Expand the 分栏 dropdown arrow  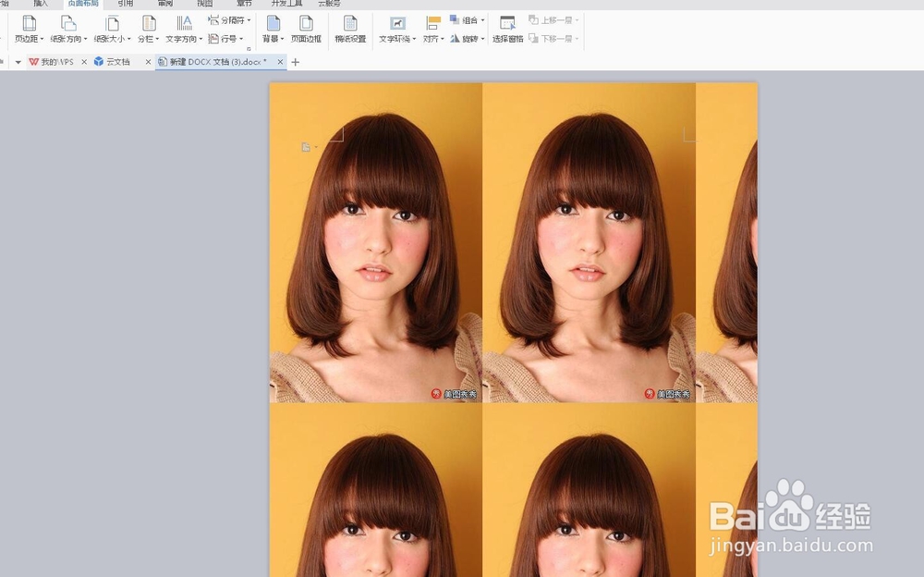click(x=157, y=39)
